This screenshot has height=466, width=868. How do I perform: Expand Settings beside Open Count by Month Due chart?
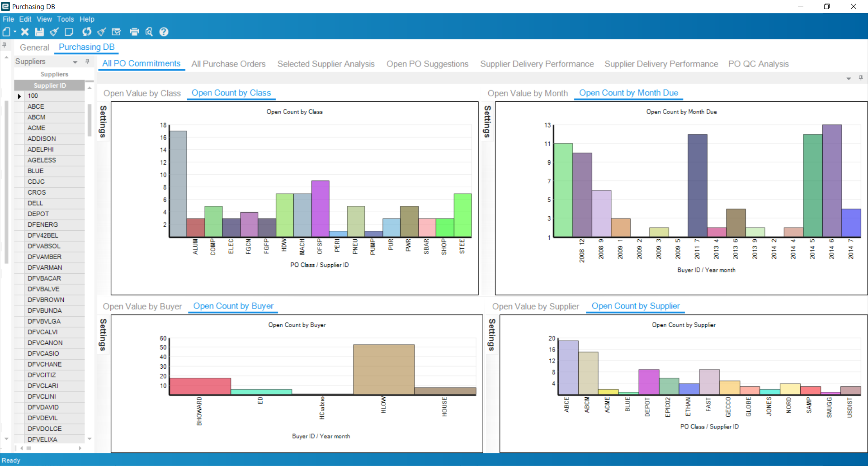tap(487, 121)
